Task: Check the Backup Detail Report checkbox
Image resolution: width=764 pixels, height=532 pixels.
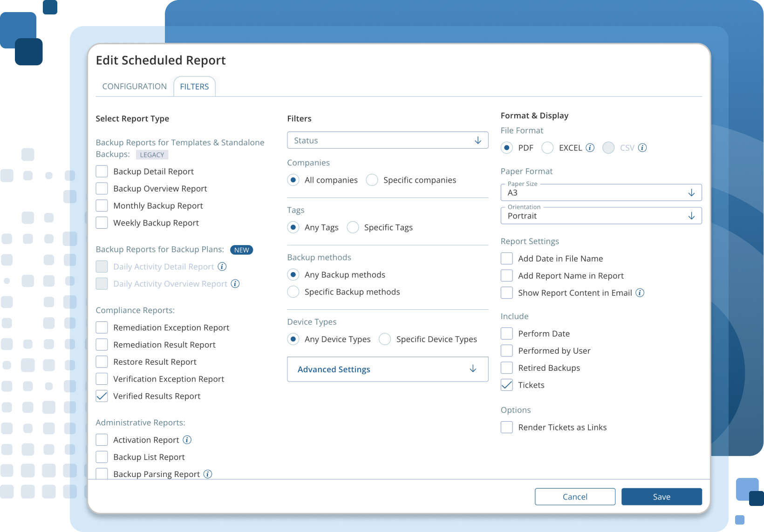Action: (x=102, y=171)
